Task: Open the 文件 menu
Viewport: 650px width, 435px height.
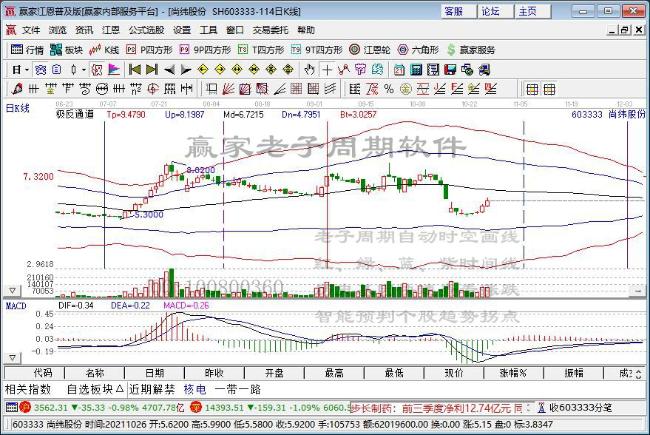Action: pyautogui.click(x=31, y=30)
